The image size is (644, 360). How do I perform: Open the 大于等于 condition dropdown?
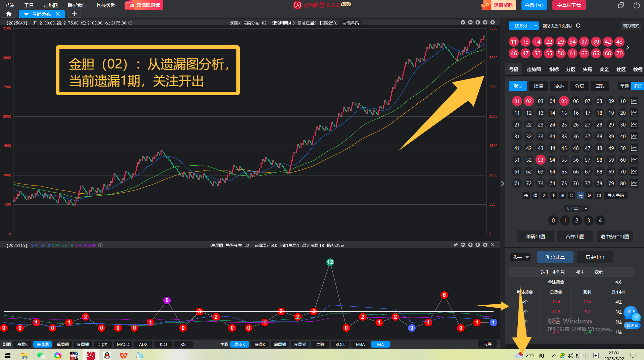576,208
